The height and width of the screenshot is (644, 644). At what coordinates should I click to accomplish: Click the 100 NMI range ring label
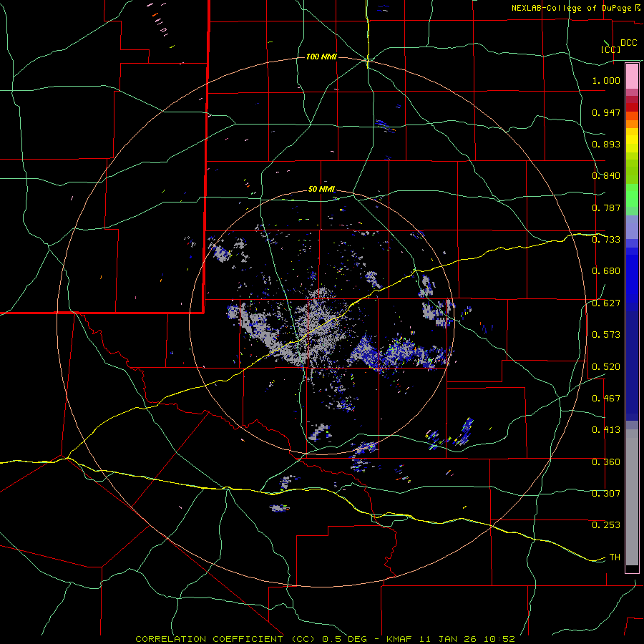pos(321,57)
